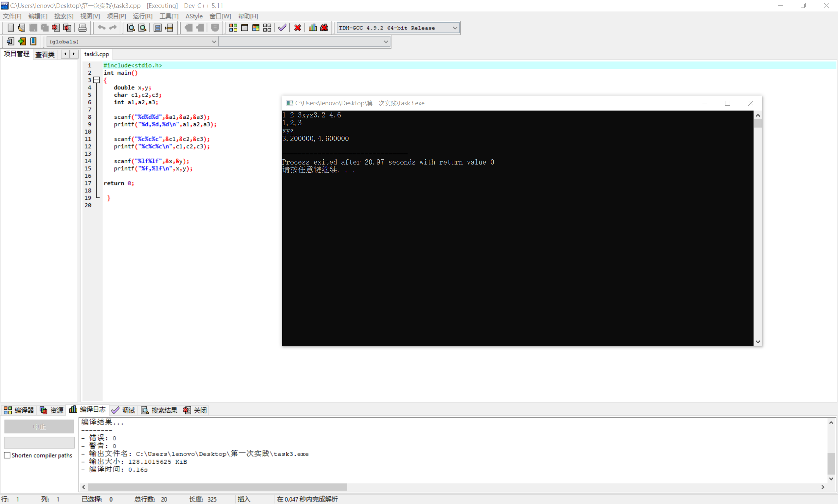Open the Profile analysis bar chart icon
838x504 pixels.
click(x=313, y=28)
